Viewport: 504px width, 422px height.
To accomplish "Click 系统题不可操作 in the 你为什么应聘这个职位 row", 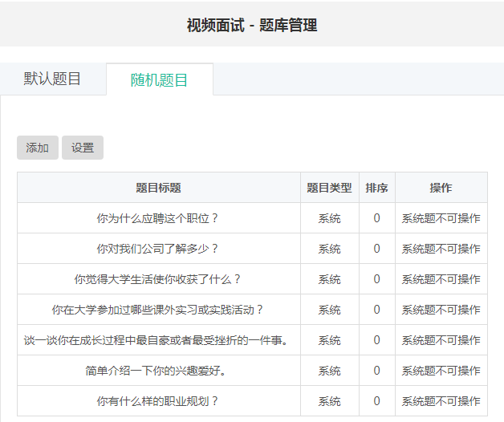I will [441, 218].
